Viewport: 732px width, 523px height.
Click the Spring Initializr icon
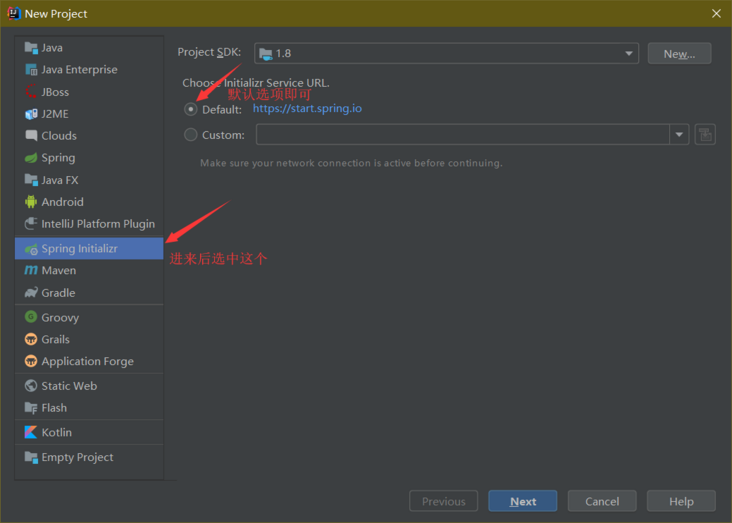(31, 249)
